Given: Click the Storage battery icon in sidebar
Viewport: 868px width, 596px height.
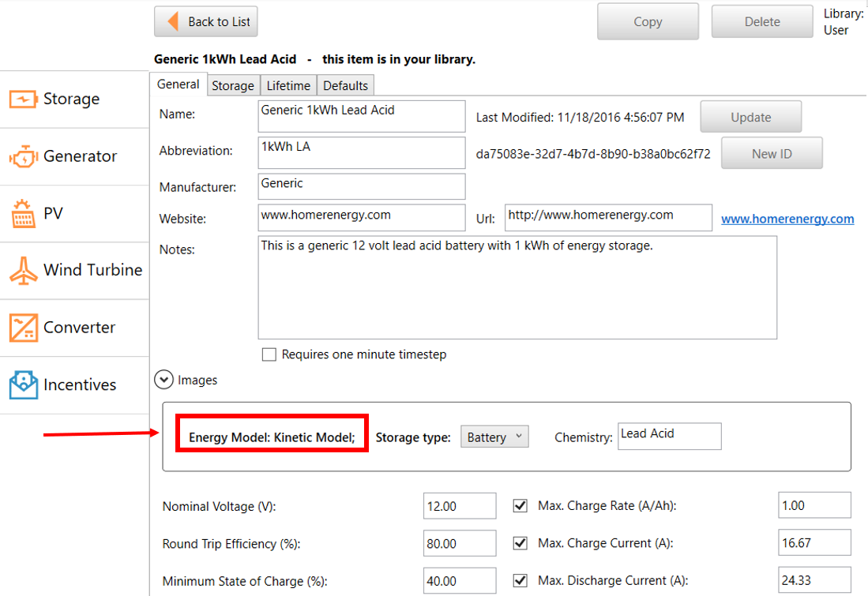Looking at the screenshot, I should point(23,99).
